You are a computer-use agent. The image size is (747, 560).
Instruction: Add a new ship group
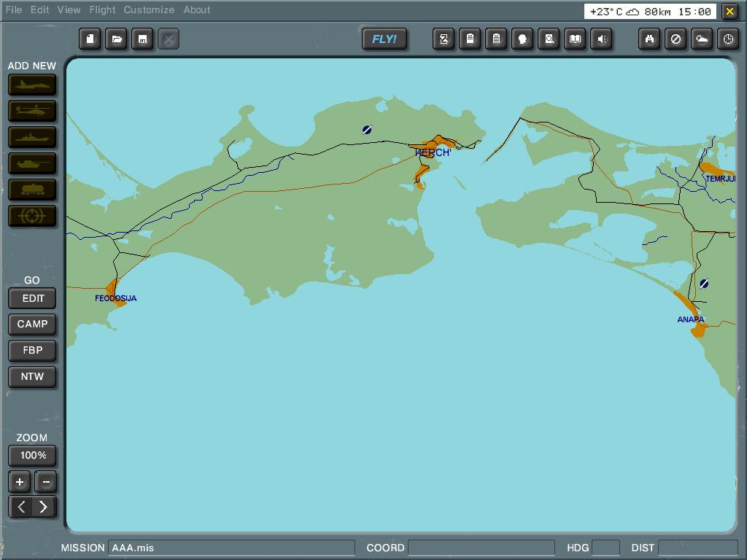tap(32, 138)
